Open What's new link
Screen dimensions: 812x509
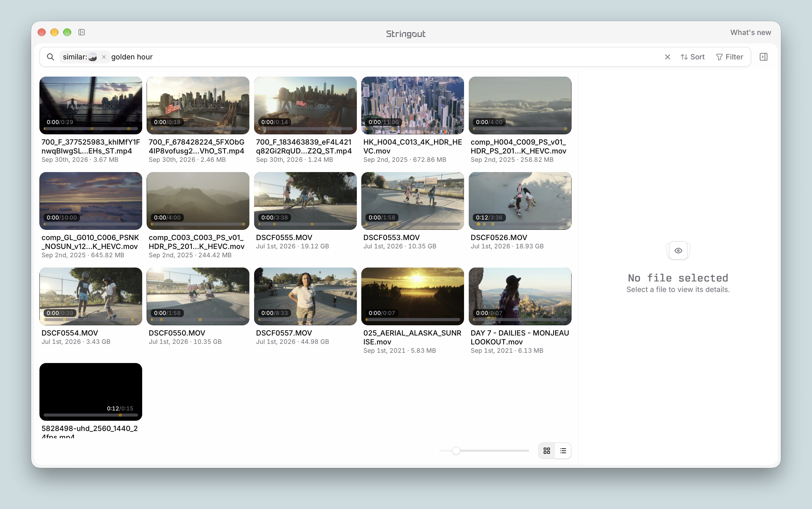click(x=750, y=32)
